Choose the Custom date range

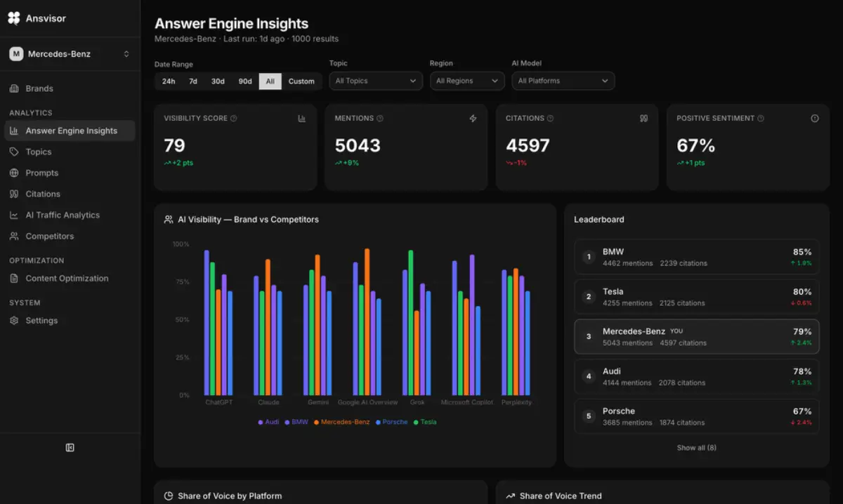301,81
